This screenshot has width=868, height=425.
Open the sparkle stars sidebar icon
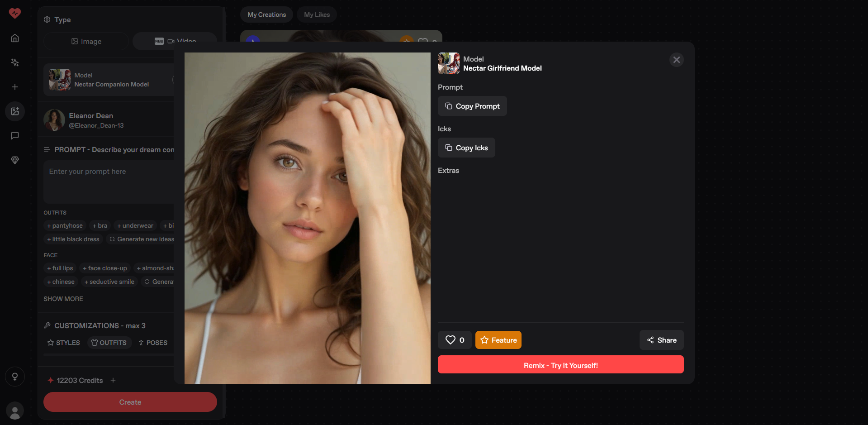(x=15, y=62)
